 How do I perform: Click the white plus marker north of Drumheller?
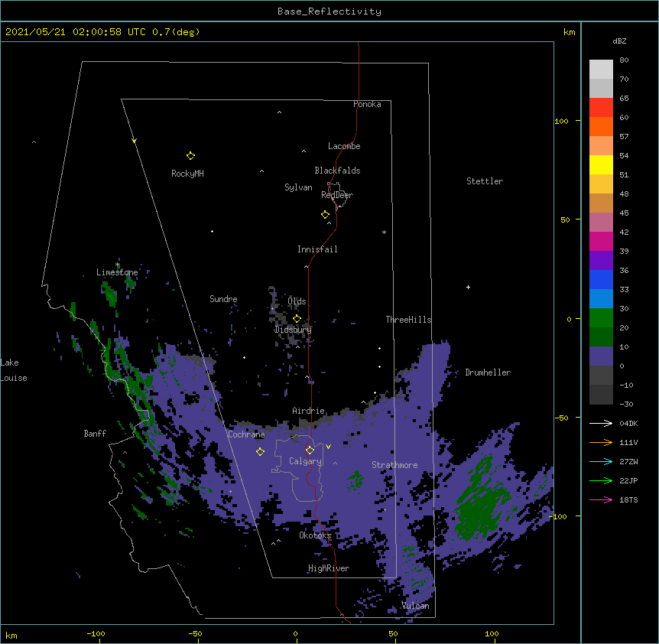[x=468, y=287]
